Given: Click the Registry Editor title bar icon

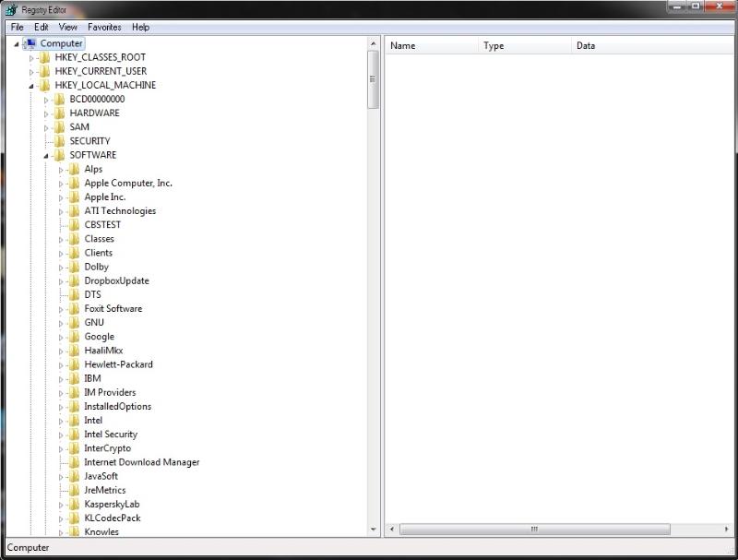Looking at the screenshot, I should (x=10, y=8).
